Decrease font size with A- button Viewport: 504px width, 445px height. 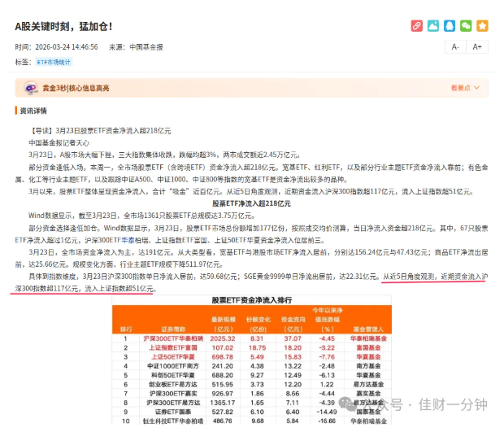[x=455, y=47]
